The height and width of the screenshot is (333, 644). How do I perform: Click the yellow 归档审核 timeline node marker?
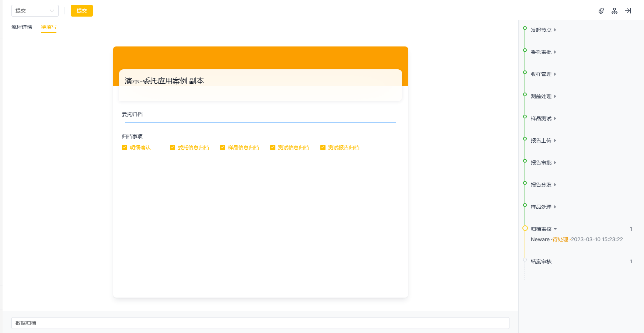(x=525, y=228)
